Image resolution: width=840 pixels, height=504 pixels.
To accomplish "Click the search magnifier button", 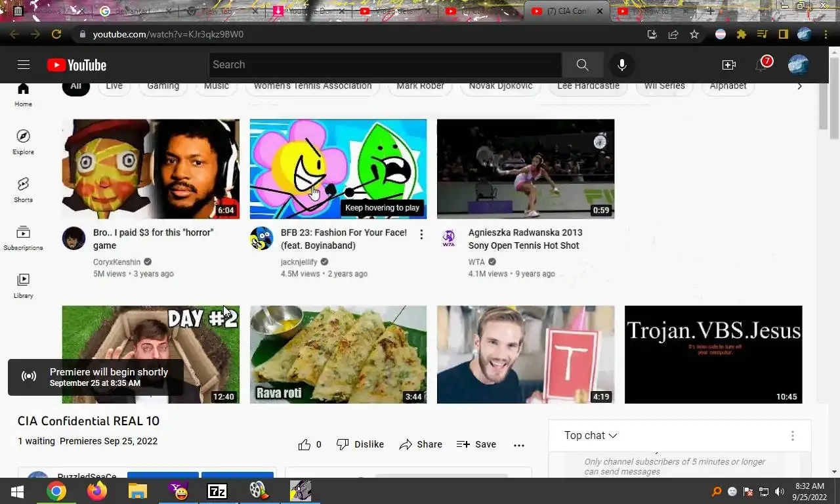I will point(582,64).
